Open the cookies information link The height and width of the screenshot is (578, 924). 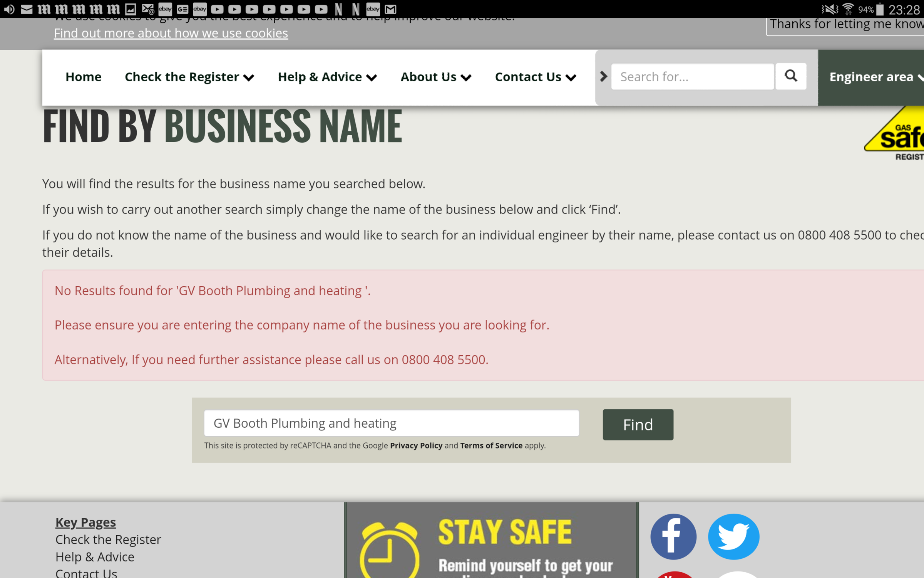[171, 33]
